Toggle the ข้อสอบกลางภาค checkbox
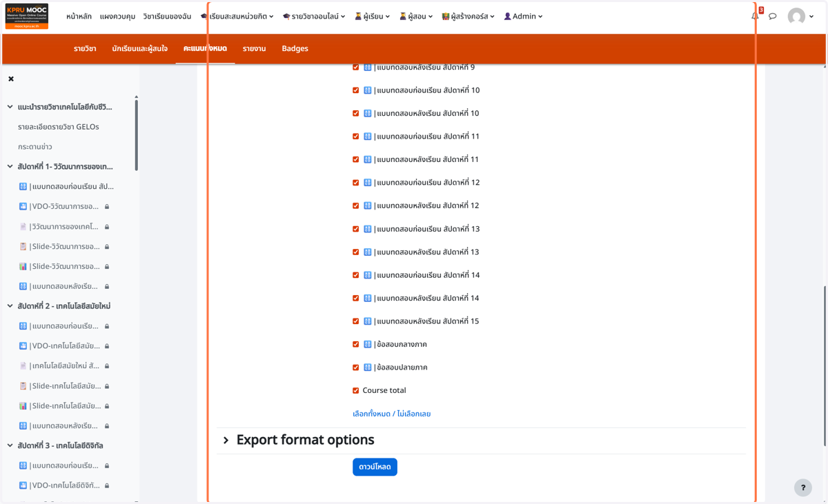The height and width of the screenshot is (504, 828). click(x=356, y=344)
